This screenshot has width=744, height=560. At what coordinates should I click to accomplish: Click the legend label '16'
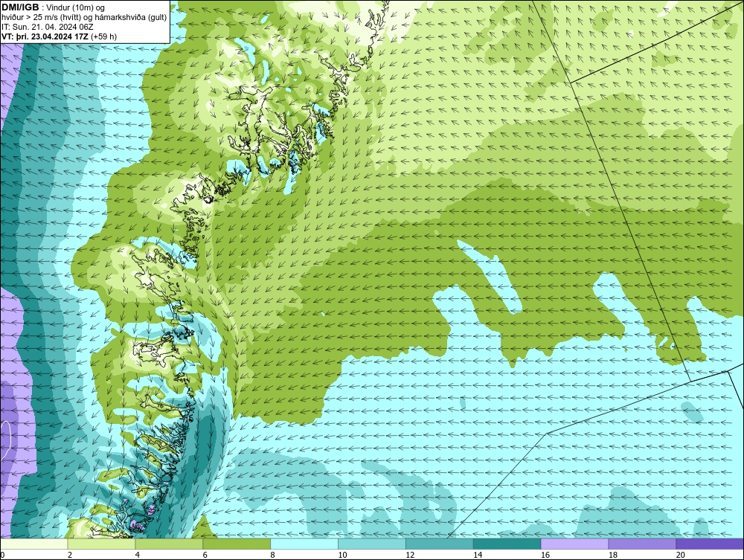(x=545, y=555)
